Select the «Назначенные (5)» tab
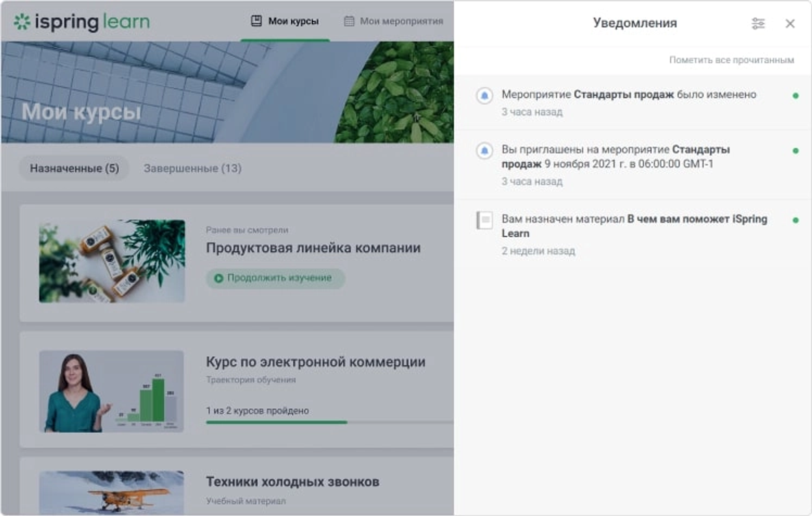This screenshot has height=516, width=812. pyautogui.click(x=73, y=168)
